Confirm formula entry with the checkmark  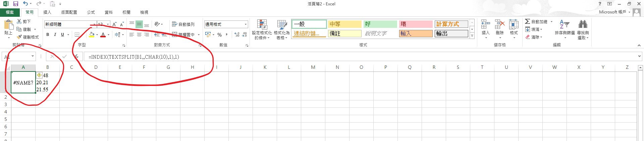pos(64,56)
